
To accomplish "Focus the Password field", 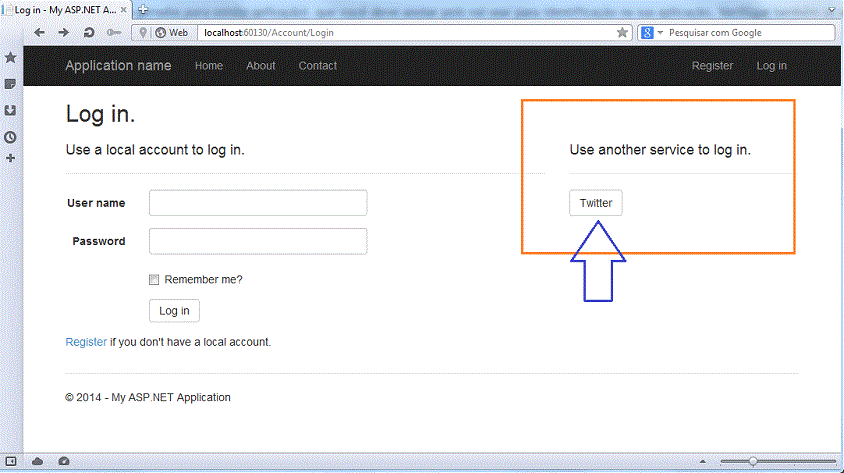I will [x=258, y=241].
